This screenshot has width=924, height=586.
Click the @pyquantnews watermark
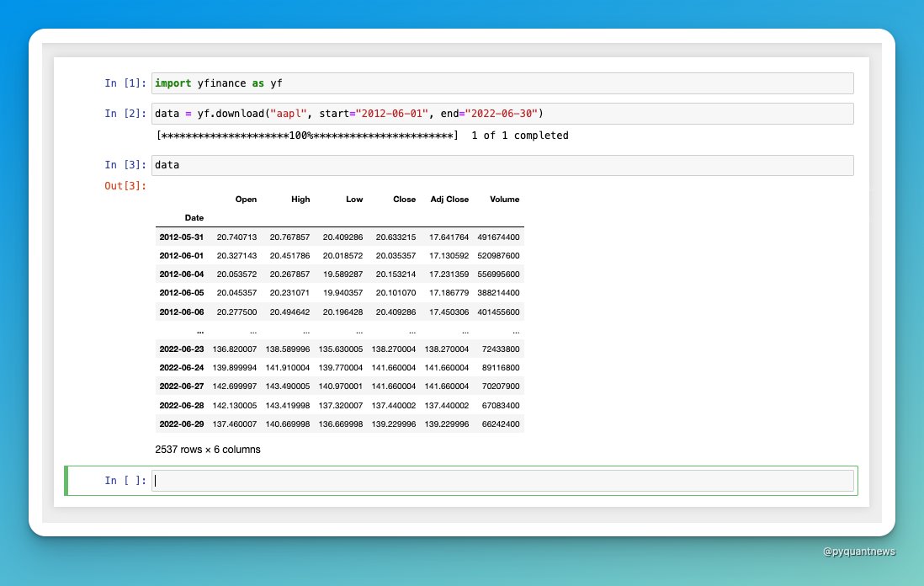pyautogui.click(x=859, y=551)
